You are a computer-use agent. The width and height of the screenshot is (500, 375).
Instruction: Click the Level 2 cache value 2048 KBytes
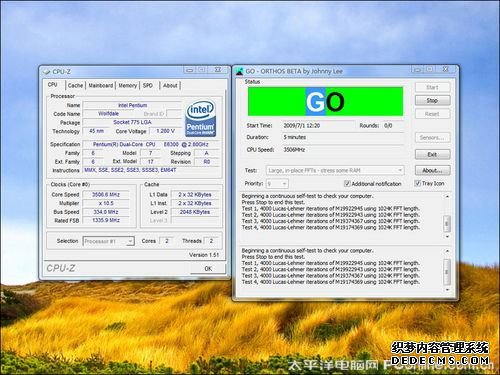point(195,212)
